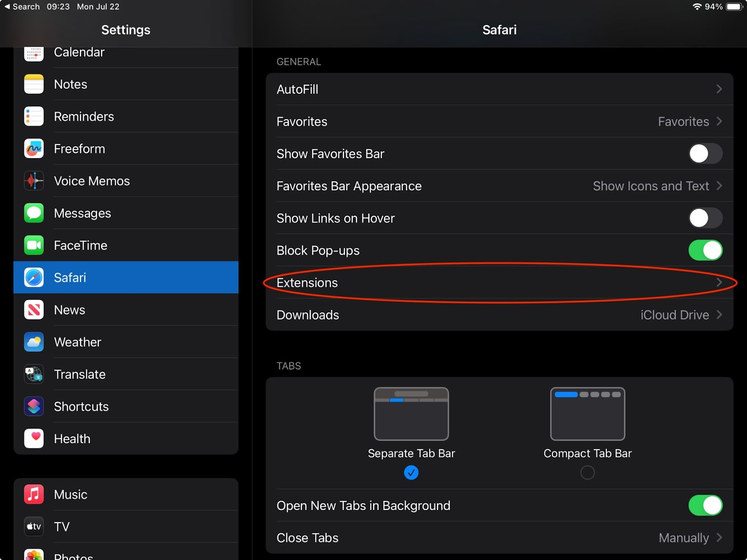The width and height of the screenshot is (747, 560).
Task: Open Notes settings in sidebar
Action: pyautogui.click(x=126, y=84)
